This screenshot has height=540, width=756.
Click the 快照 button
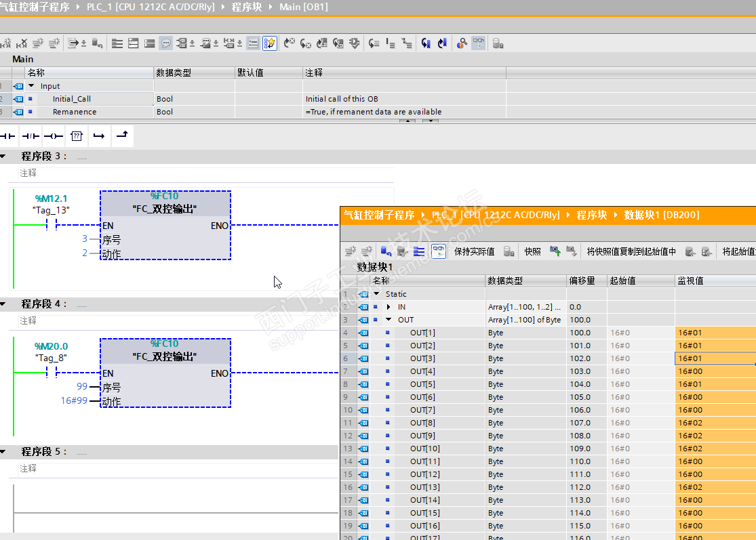(532, 251)
